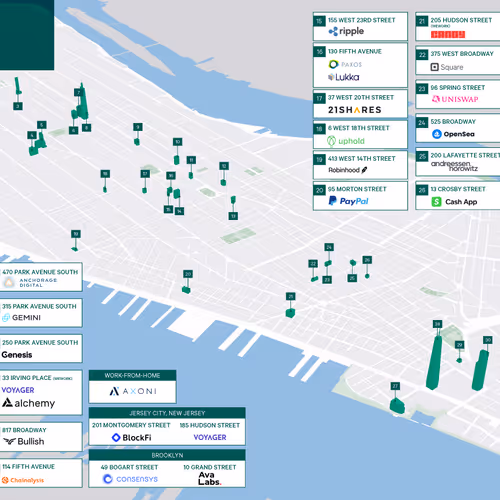Screen dimensions: 500x500
Task: Click map marker number 12
Action: click(224, 166)
